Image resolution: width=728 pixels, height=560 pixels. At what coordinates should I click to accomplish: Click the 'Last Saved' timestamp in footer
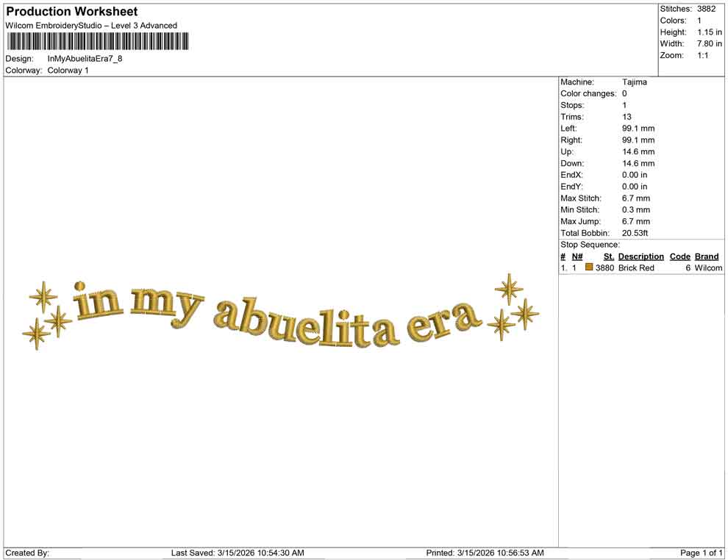238,553
